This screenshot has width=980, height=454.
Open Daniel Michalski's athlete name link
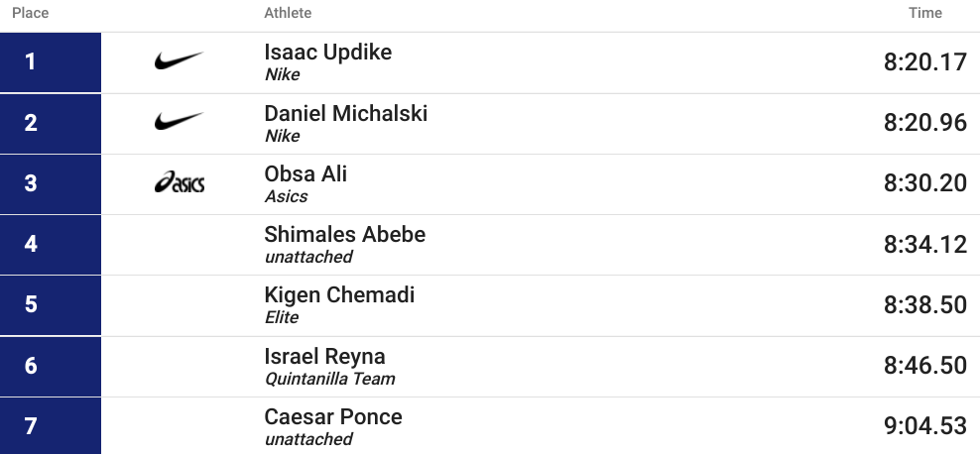click(345, 113)
